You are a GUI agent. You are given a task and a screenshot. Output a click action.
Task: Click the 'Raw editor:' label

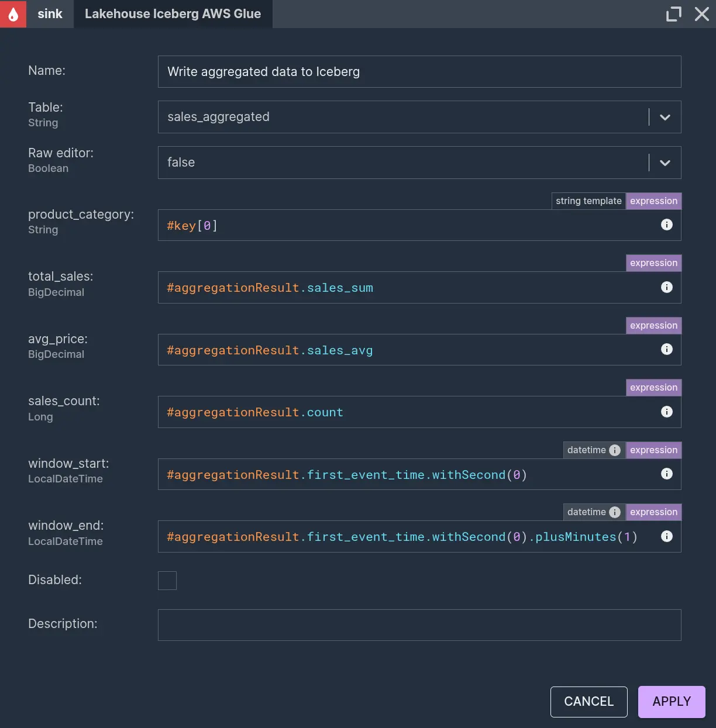coord(61,153)
